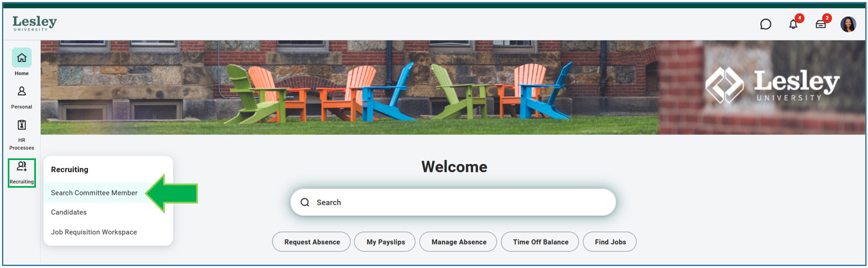Click the Lesley University logo in the header
868x268 pixels.
point(35,23)
